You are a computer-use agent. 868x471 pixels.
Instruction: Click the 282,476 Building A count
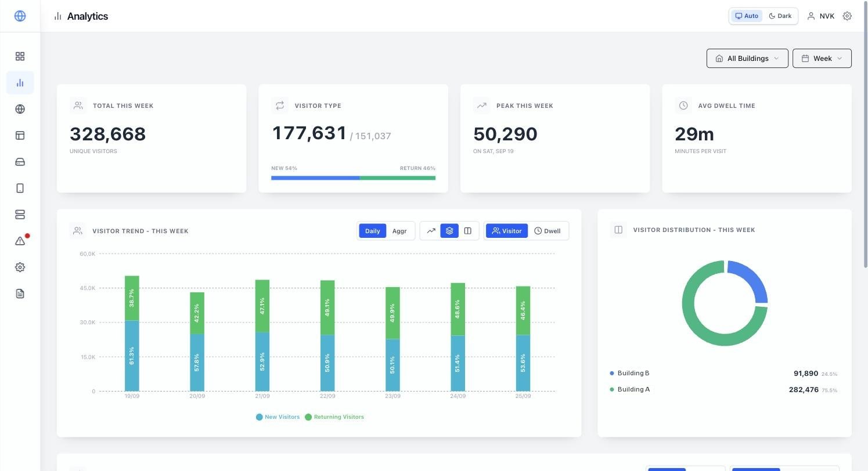coord(804,390)
